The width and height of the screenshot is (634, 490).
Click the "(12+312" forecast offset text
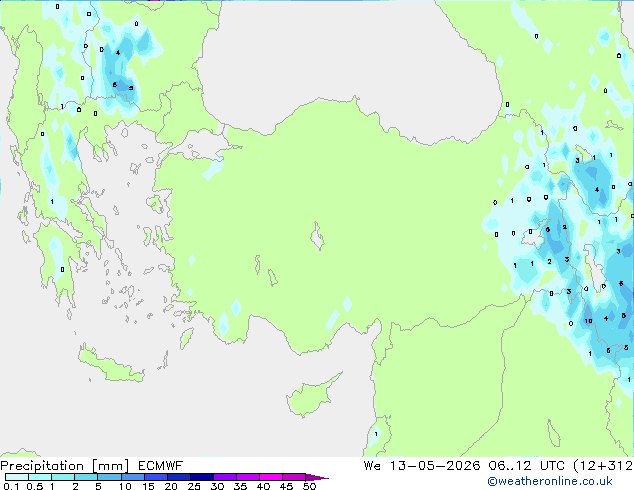[x=603, y=465]
